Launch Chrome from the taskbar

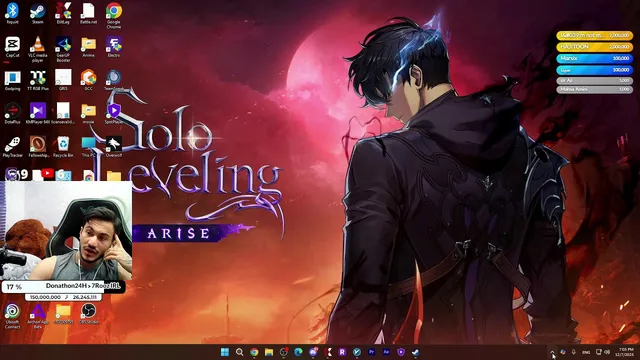click(254, 352)
